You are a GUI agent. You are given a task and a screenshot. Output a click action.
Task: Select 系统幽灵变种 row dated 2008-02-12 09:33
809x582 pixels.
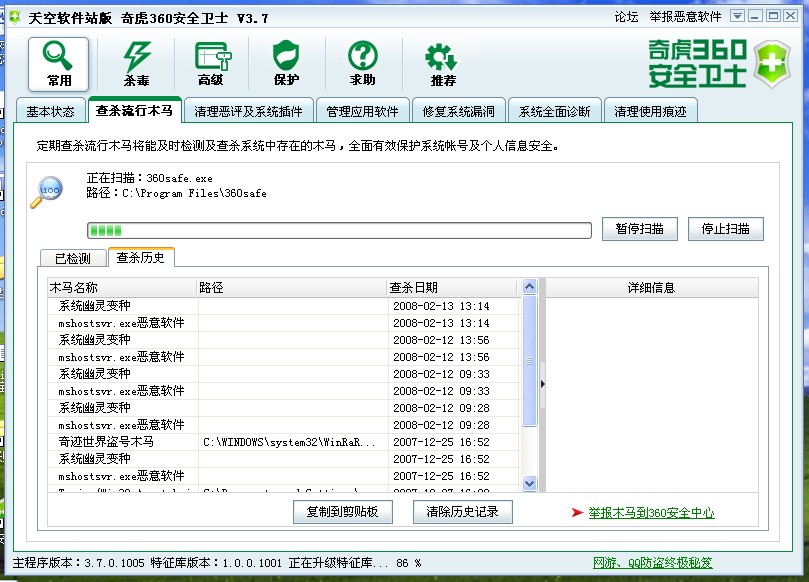(283, 374)
